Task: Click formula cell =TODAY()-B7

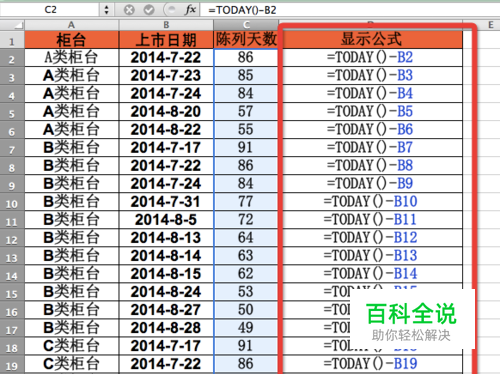Action: [x=371, y=148]
